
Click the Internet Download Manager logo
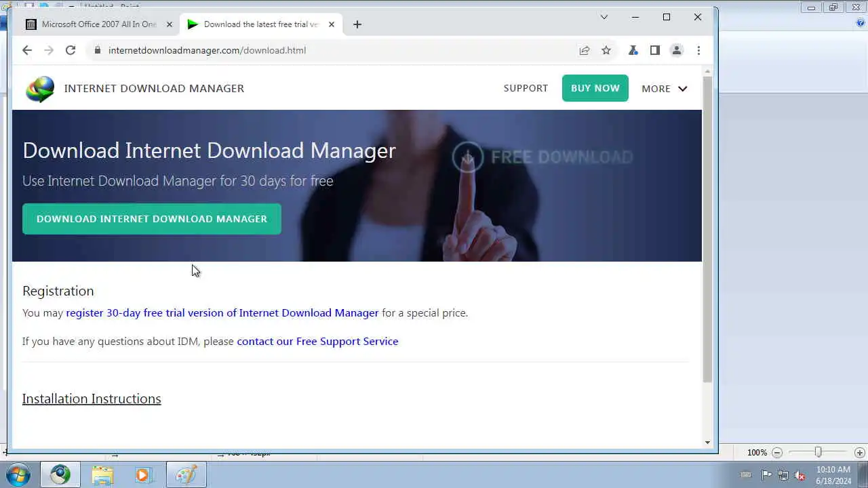coord(40,89)
